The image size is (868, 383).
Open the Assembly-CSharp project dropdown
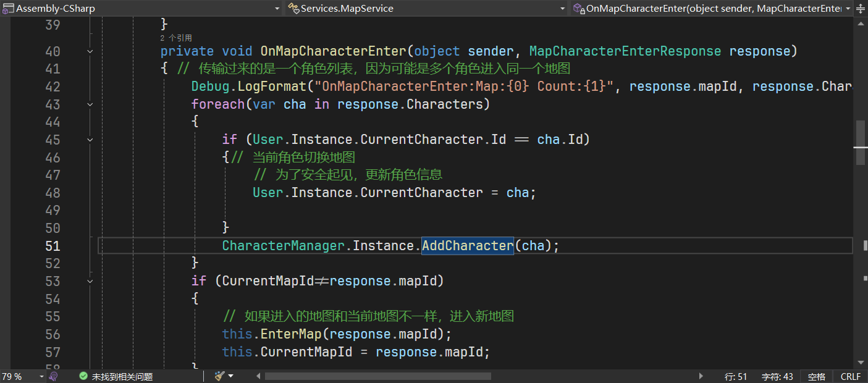click(x=277, y=9)
